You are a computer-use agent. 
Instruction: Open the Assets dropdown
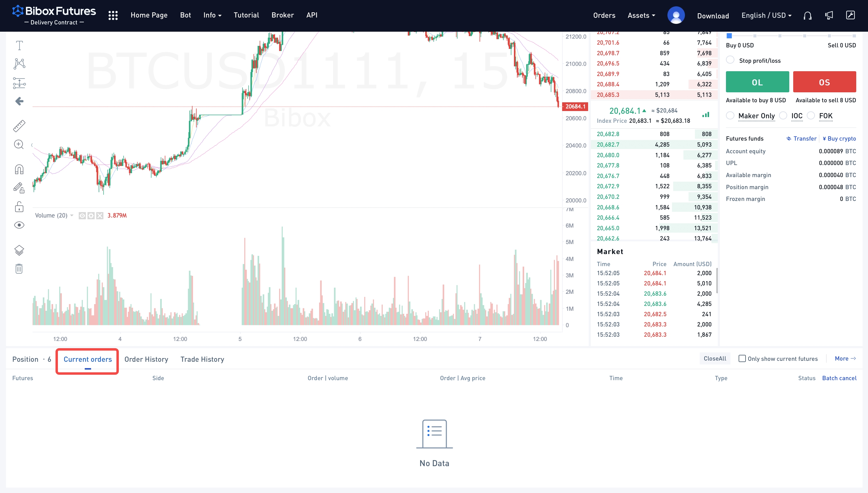(641, 16)
